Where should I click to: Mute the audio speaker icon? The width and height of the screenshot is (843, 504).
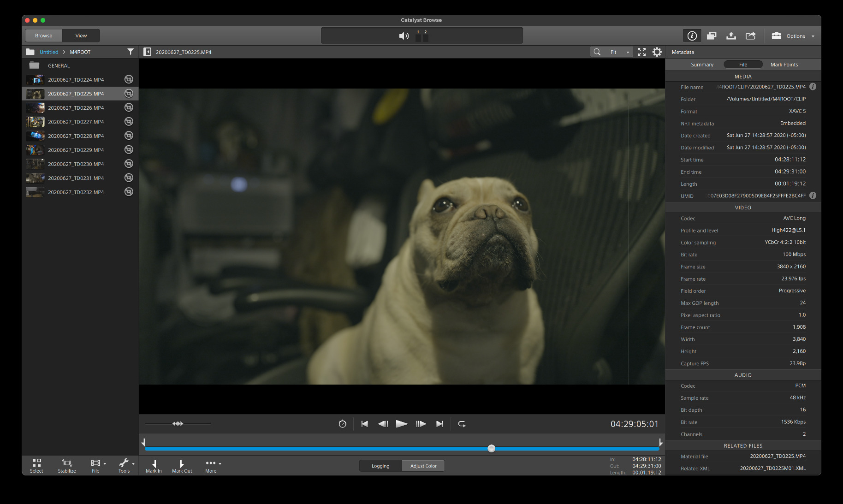pyautogui.click(x=404, y=36)
